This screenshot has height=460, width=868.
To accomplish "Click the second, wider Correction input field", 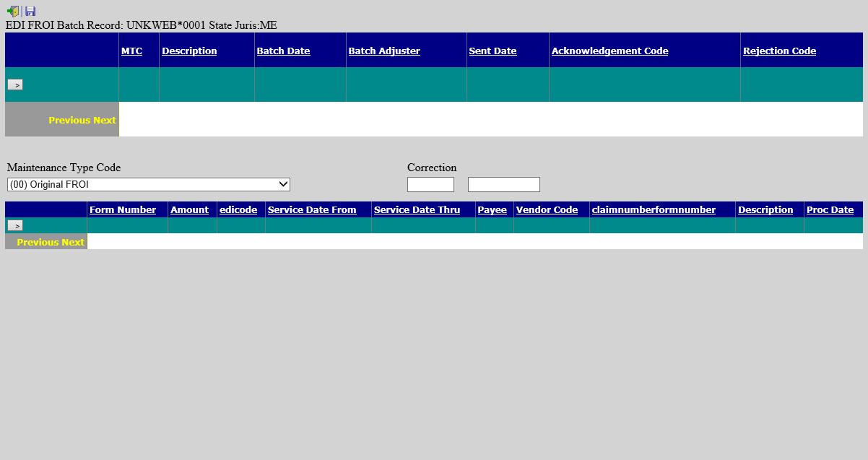I will (503, 185).
